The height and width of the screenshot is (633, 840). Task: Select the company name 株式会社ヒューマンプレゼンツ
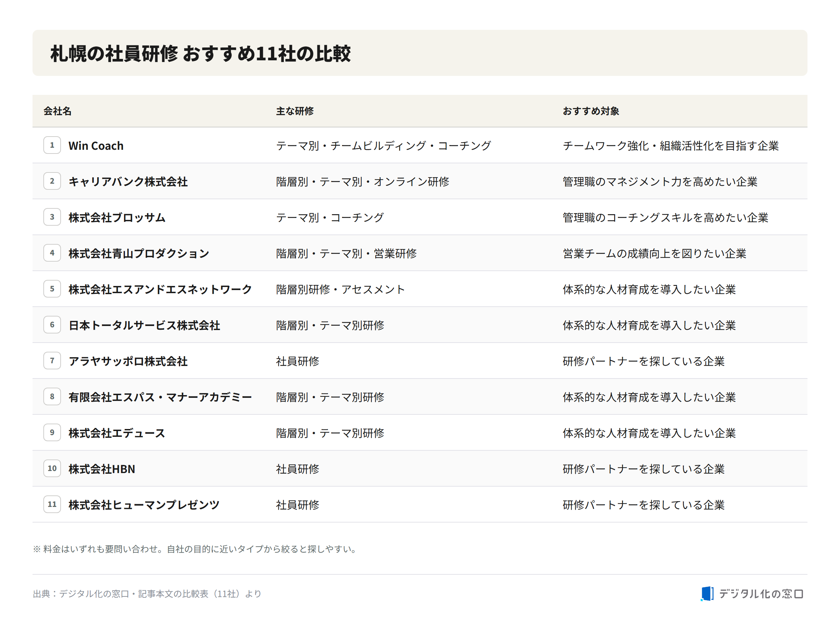click(x=144, y=505)
